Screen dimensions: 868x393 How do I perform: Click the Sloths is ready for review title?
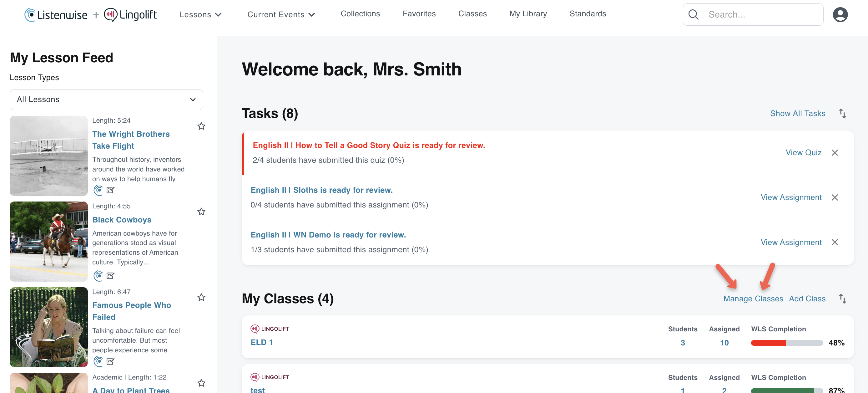(321, 190)
